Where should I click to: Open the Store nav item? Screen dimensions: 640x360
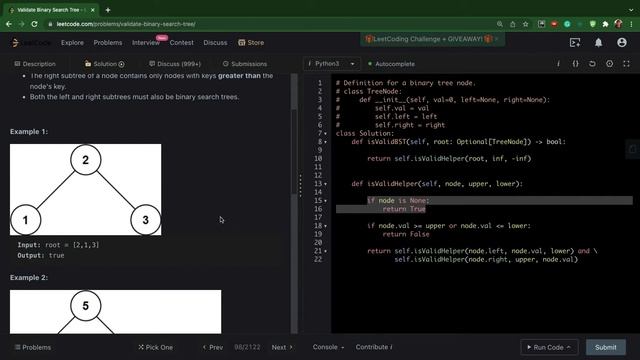tap(251, 42)
